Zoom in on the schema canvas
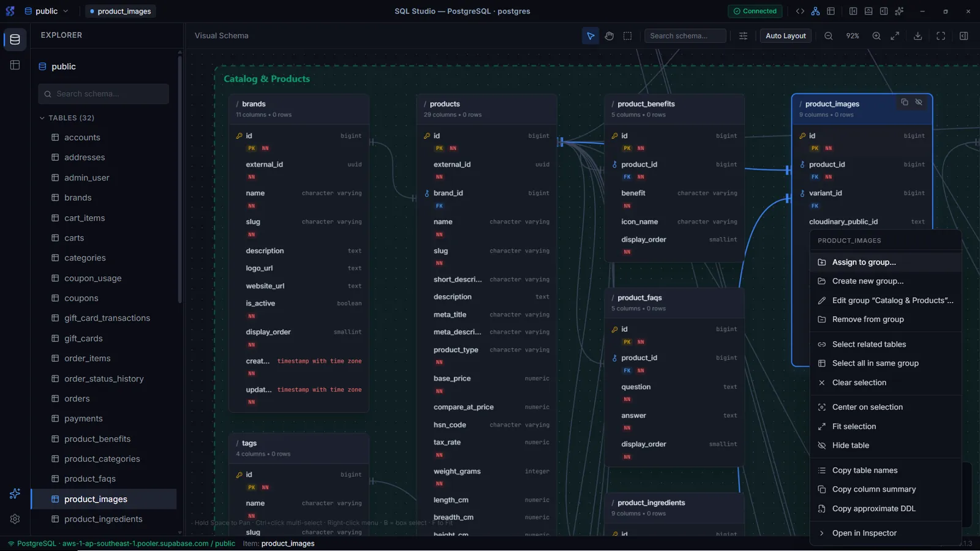Screen dimensions: 980x551 pyautogui.click(x=876, y=36)
